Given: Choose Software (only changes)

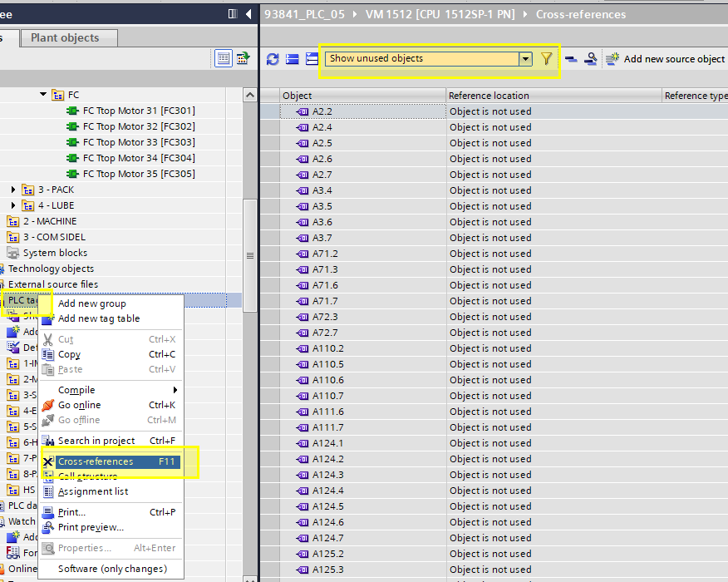Looking at the screenshot, I should [112, 569].
